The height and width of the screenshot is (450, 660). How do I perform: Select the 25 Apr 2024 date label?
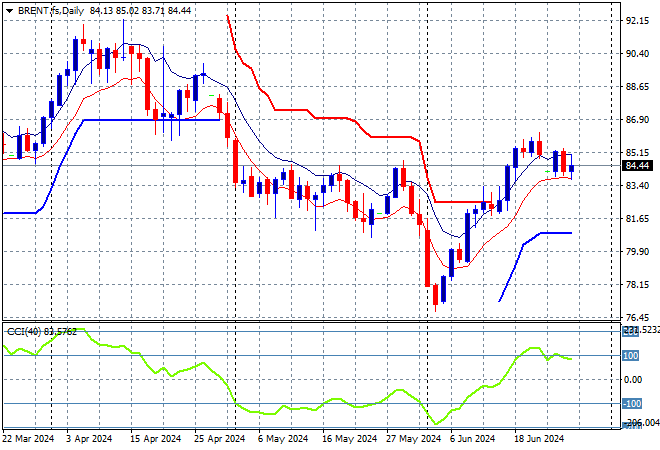click(219, 439)
